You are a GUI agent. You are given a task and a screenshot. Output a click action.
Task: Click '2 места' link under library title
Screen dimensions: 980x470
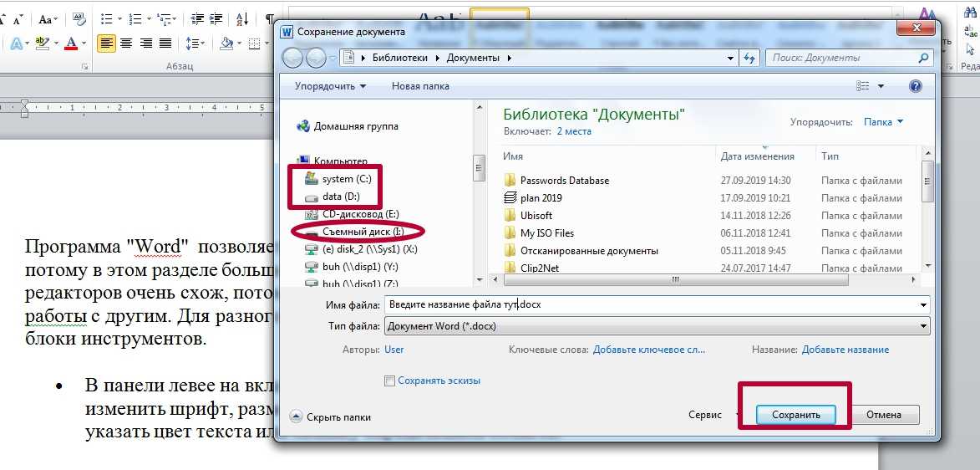click(574, 131)
